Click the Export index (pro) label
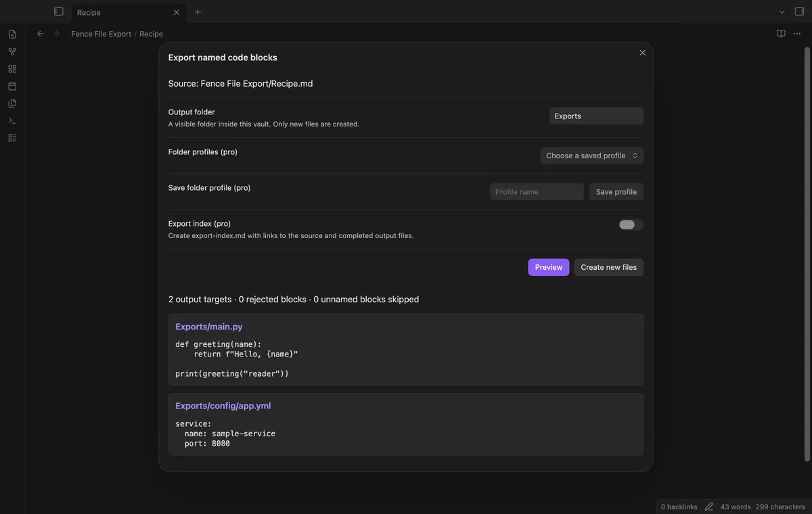This screenshot has width=812, height=514. [200, 224]
